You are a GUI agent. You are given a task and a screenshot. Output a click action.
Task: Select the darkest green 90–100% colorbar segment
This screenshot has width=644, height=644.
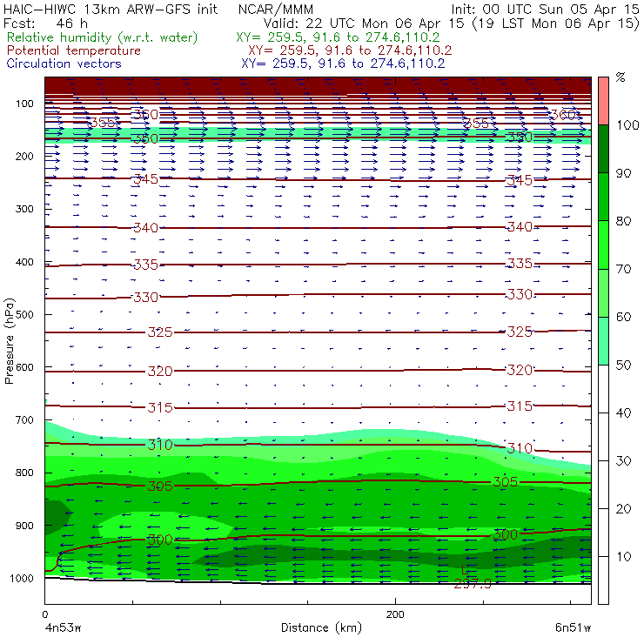pyautogui.click(x=603, y=149)
